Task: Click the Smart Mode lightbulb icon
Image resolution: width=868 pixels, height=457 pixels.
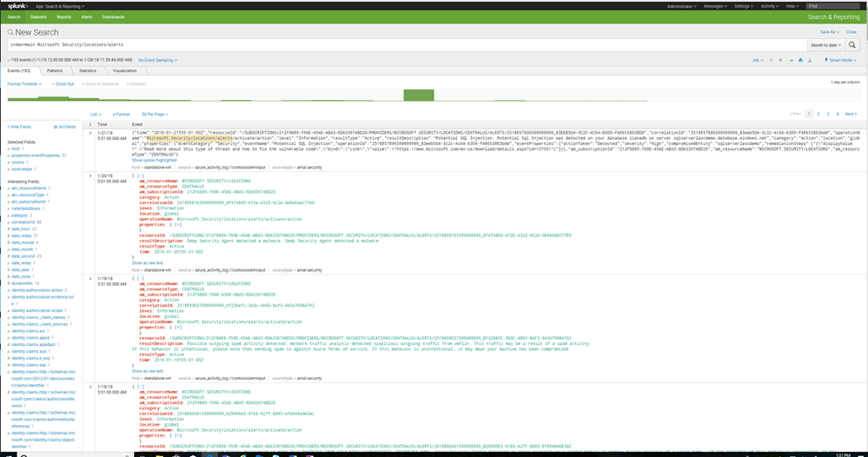Action: [826, 60]
